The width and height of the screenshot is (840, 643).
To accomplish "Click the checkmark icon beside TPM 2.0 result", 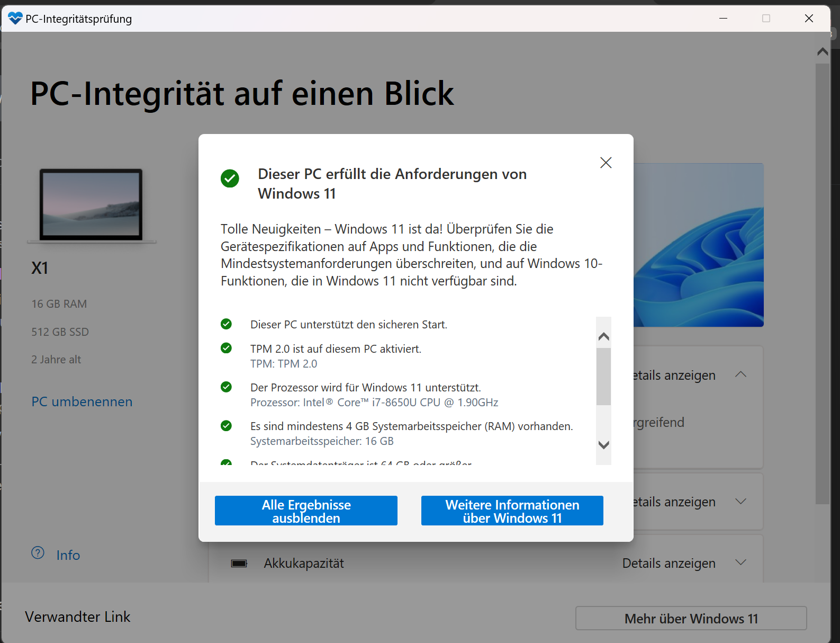I will tap(226, 348).
